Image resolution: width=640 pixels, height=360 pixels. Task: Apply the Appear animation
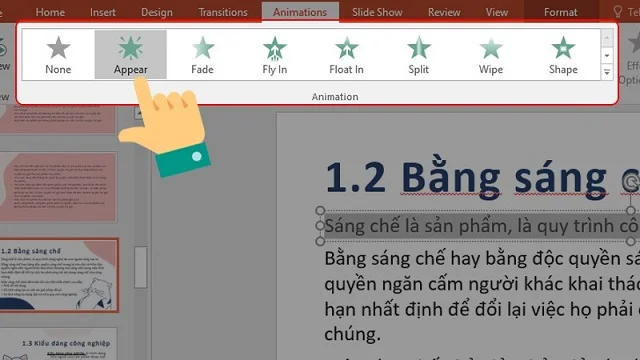(131, 54)
